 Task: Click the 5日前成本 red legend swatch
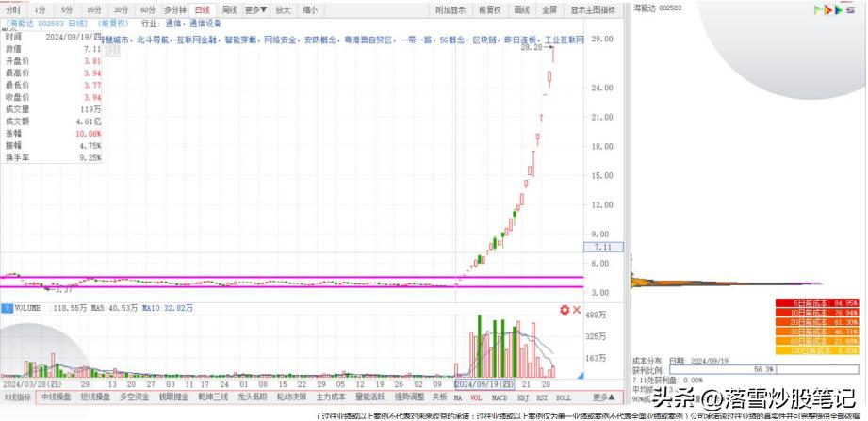[x=817, y=303]
